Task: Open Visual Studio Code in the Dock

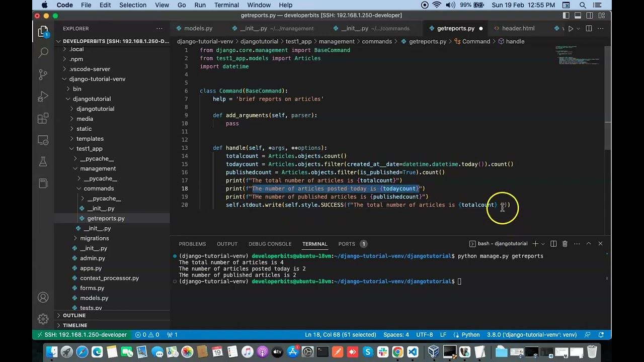Action: [x=413, y=352]
